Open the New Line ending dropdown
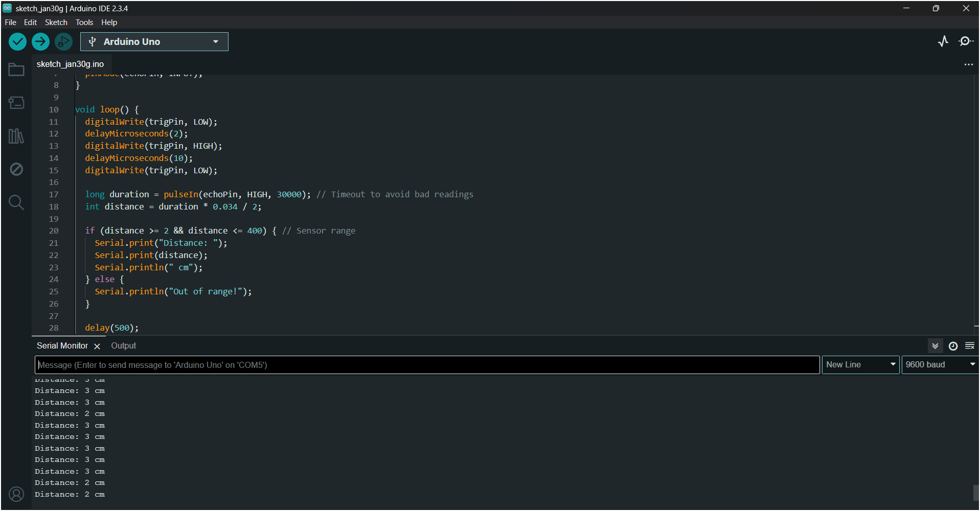This screenshot has height=511, width=980. (860, 365)
